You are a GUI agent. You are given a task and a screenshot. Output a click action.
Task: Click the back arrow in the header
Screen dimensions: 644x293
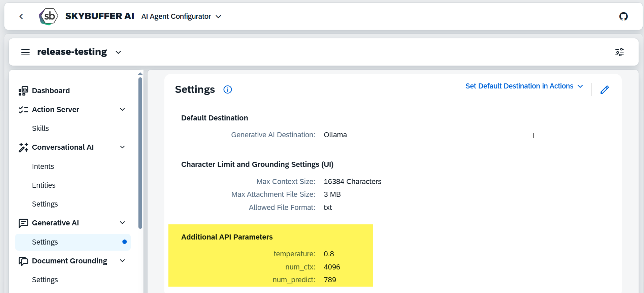[21, 16]
